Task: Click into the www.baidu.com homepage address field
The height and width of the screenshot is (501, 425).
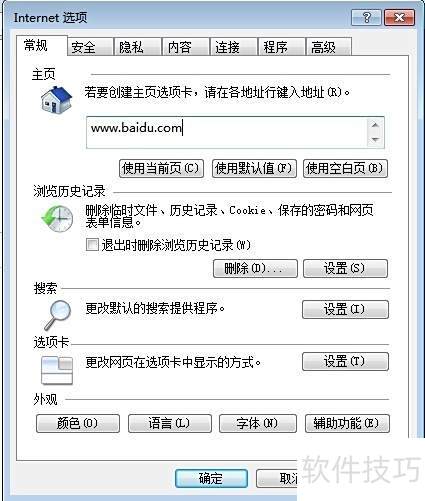Action: point(227,132)
